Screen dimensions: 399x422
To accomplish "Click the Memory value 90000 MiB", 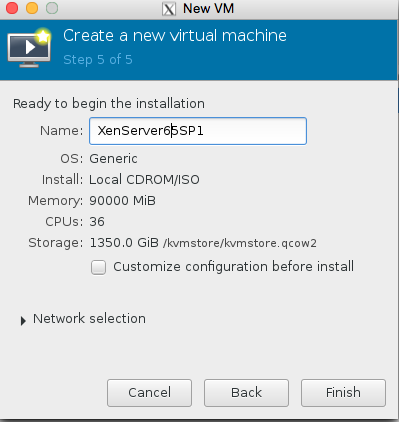I will point(122,201).
